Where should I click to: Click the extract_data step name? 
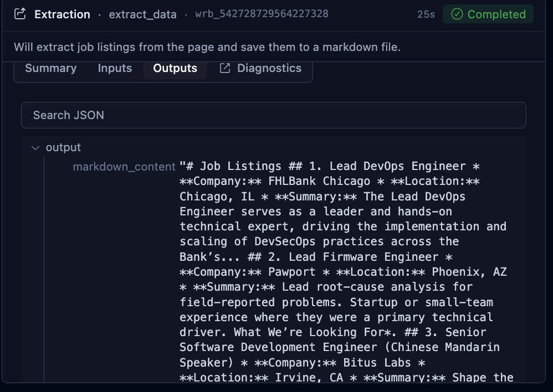[x=142, y=14]
